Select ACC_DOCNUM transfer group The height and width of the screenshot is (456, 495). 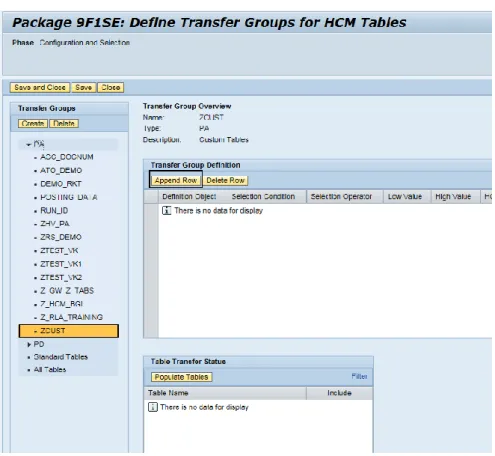point(67,157)
